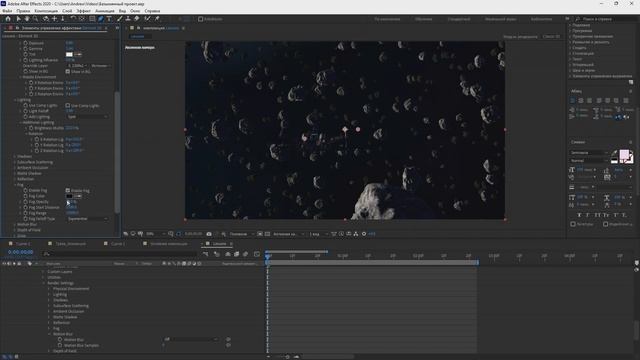The image size is (640, 360).
Task: Select the Selection arrow tool
Action: coord(18,19)
